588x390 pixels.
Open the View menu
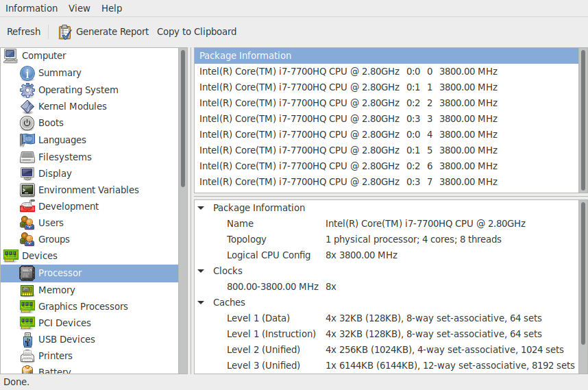coord(79,8)
